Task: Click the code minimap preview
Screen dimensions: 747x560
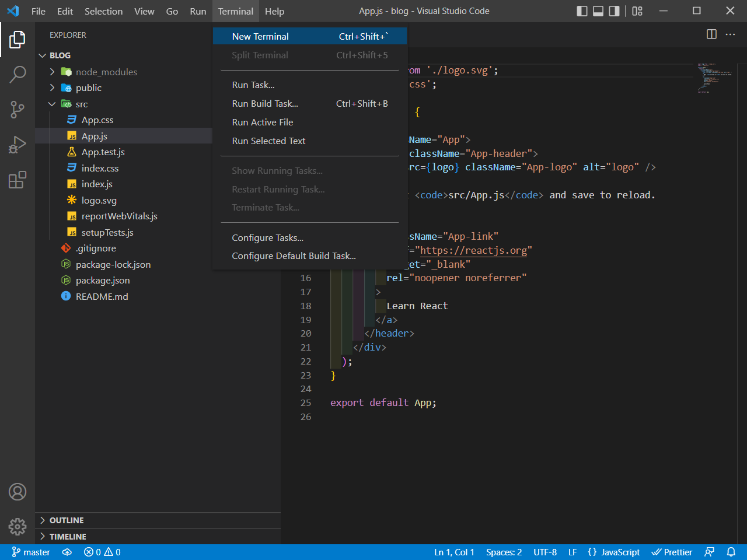Action: 714,78
